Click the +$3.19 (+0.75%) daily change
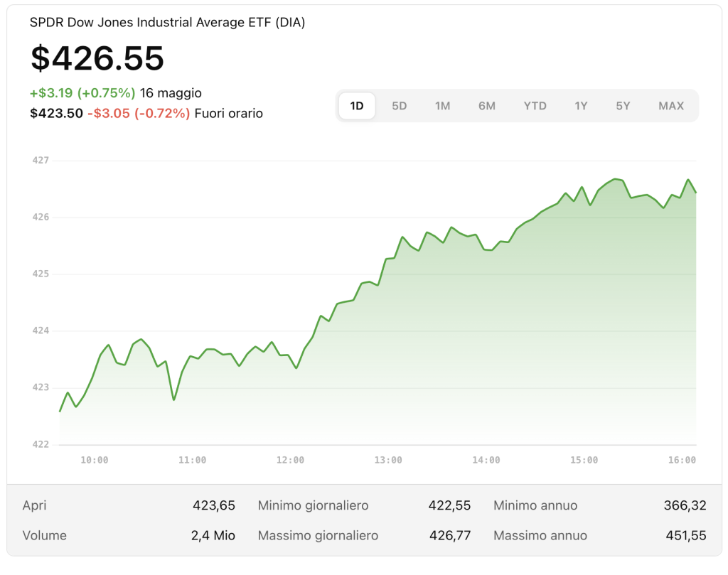This screenshot has height=575, width=728. point(82,93)
